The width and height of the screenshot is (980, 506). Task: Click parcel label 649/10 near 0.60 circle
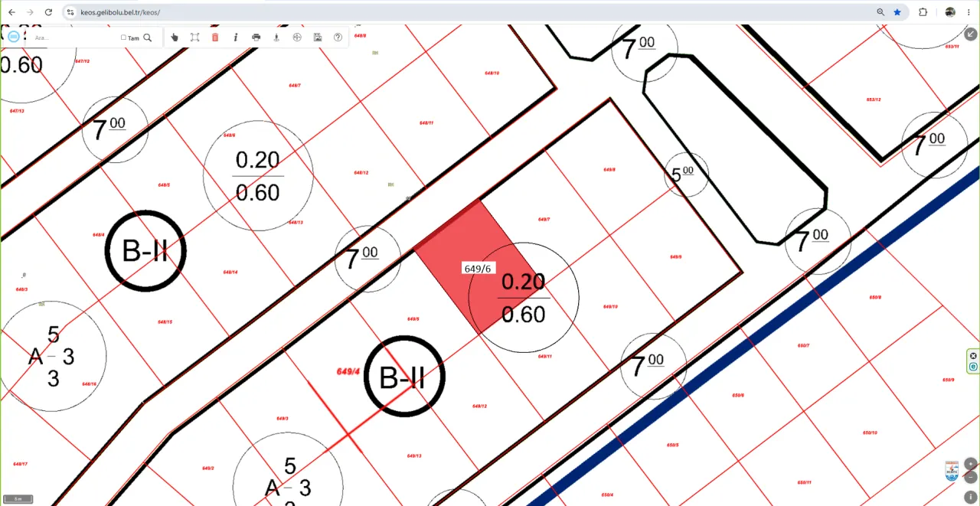pyautogui.click(x=610, y=307)
